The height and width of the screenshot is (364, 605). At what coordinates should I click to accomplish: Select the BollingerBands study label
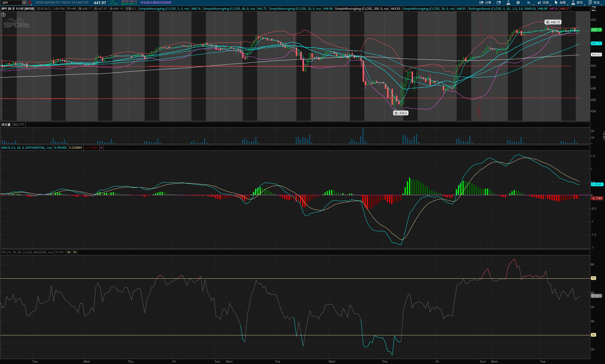502,9
